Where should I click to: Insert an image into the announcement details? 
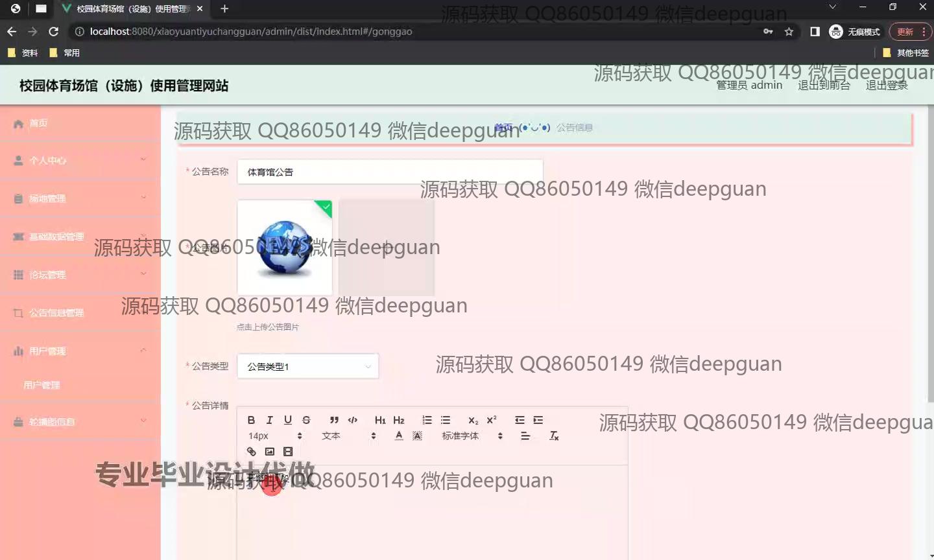[270, 452]
